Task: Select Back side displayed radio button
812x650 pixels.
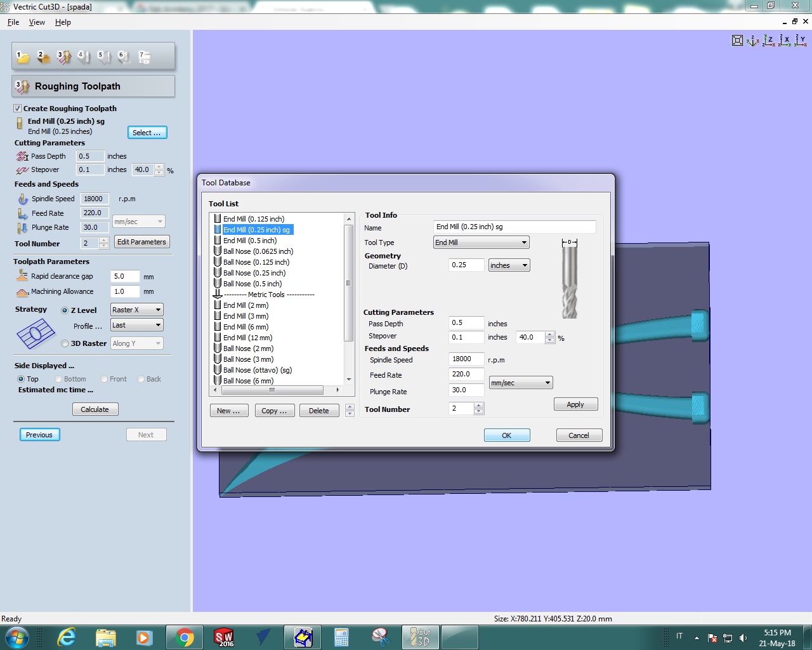Action: tap(141, 379)
